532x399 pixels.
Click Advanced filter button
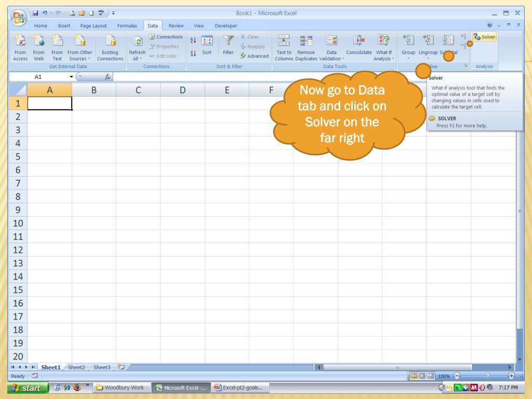pos(254,56)
